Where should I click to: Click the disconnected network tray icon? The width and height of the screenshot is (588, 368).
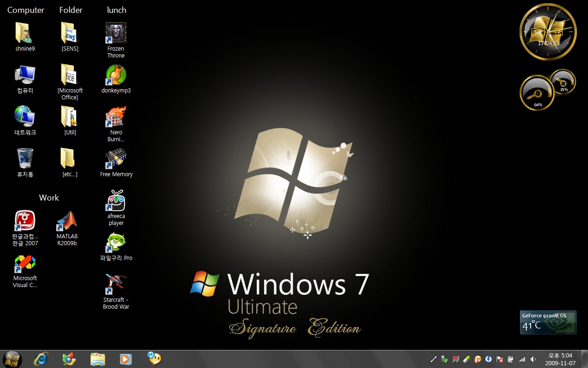(456, 359)
